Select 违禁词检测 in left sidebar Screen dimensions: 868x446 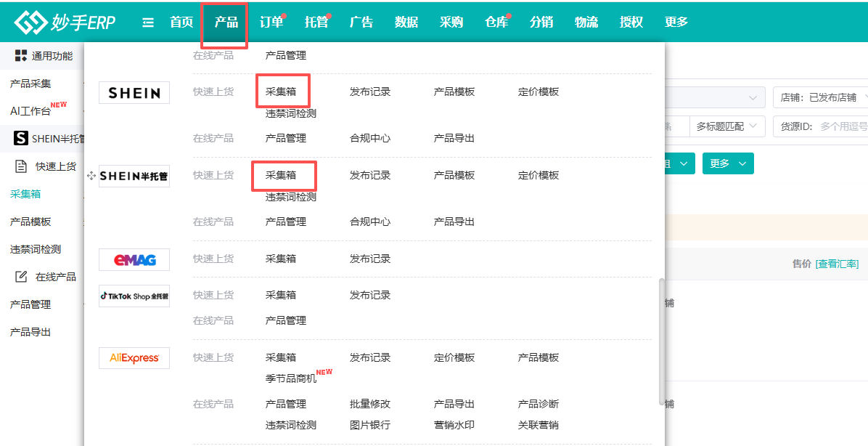pyautogui.click(x=36, y=249)
